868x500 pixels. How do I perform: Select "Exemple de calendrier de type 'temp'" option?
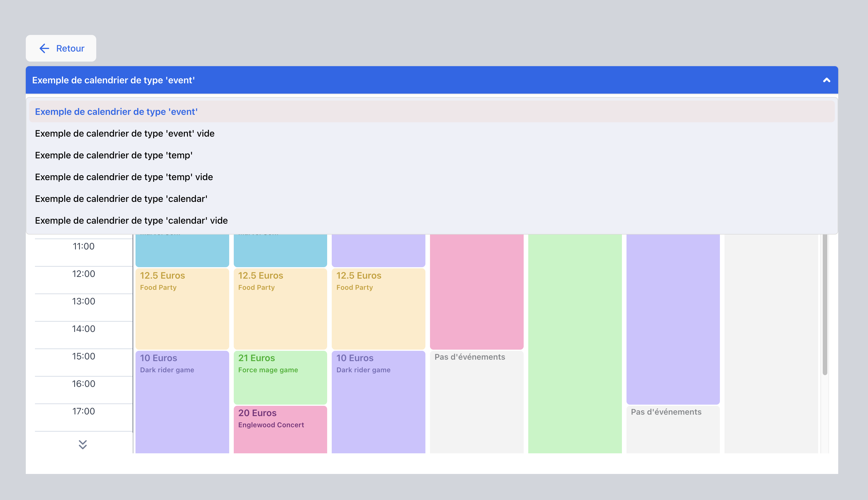[x=114, y=155]
